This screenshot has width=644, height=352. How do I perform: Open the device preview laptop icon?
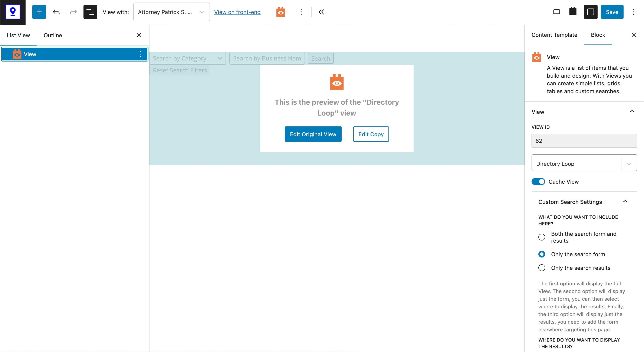pyautogui.click(x=556, y=12)
